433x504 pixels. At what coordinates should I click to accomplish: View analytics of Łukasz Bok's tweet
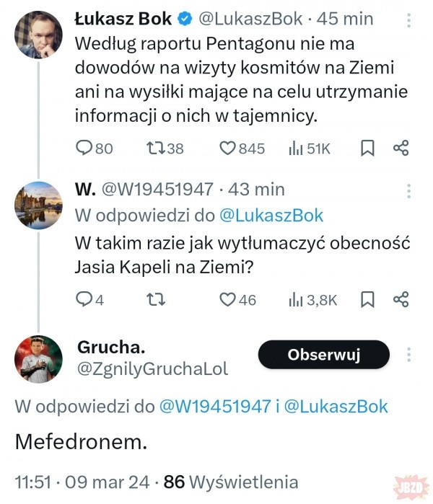[x=295, y=149]
